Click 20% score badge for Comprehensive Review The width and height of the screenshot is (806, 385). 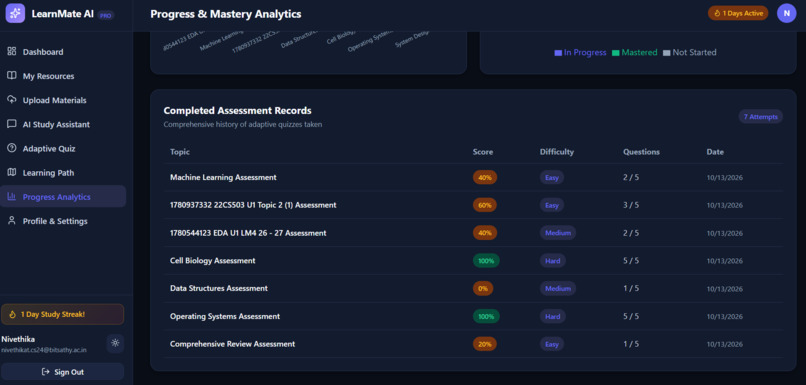click(x=485, y=344)
